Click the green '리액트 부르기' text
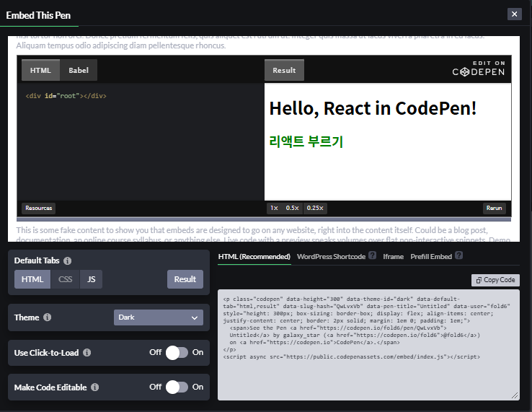The width and height of the screenshot is (532, 412). tap(306, 141)
